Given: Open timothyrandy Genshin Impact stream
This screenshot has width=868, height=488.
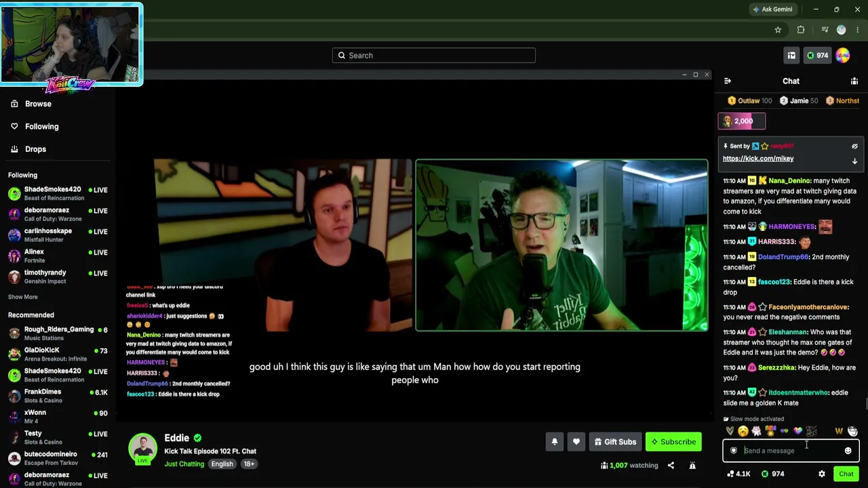Looking at the screenshot, I should tap(58, 277).
